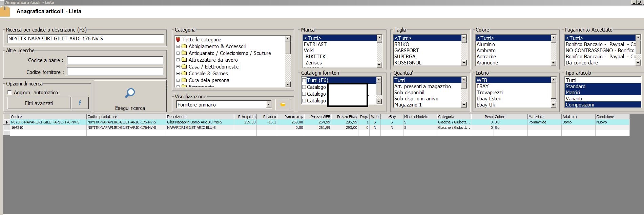Expand Console & Games category

coord(178,74)
